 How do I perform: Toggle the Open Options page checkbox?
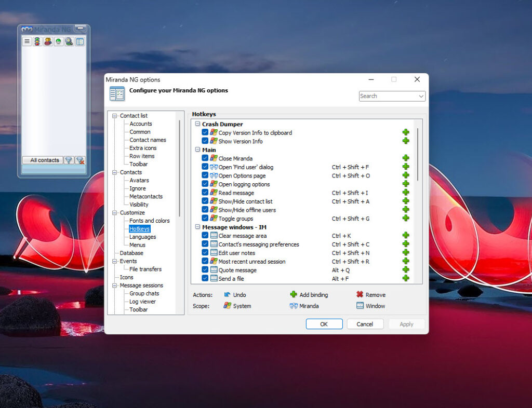(205, 175)
